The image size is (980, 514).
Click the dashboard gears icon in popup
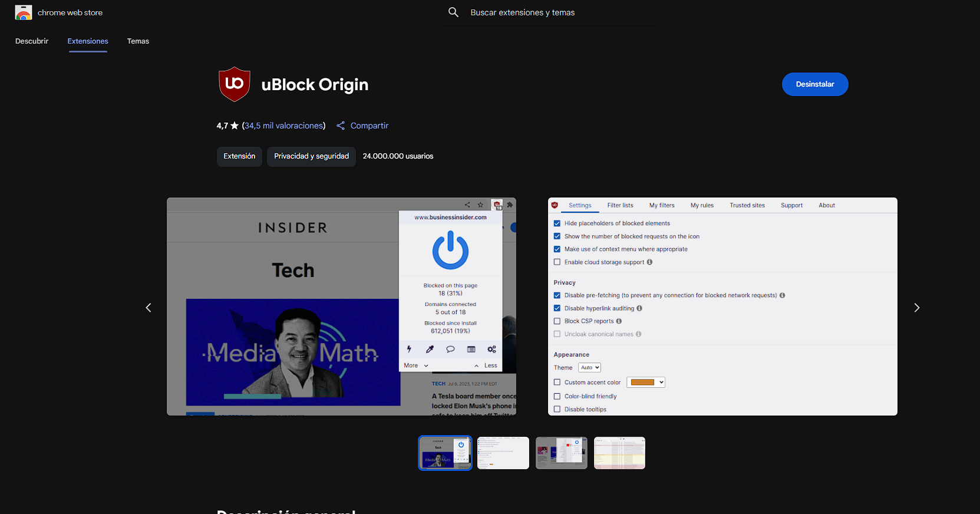[491, 349]
